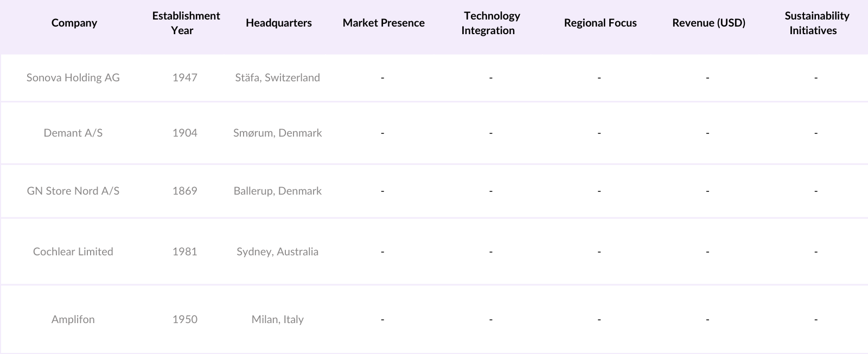Click the Market Presence header
This screenshot has height=354, width=868.
tap(384, 23)
